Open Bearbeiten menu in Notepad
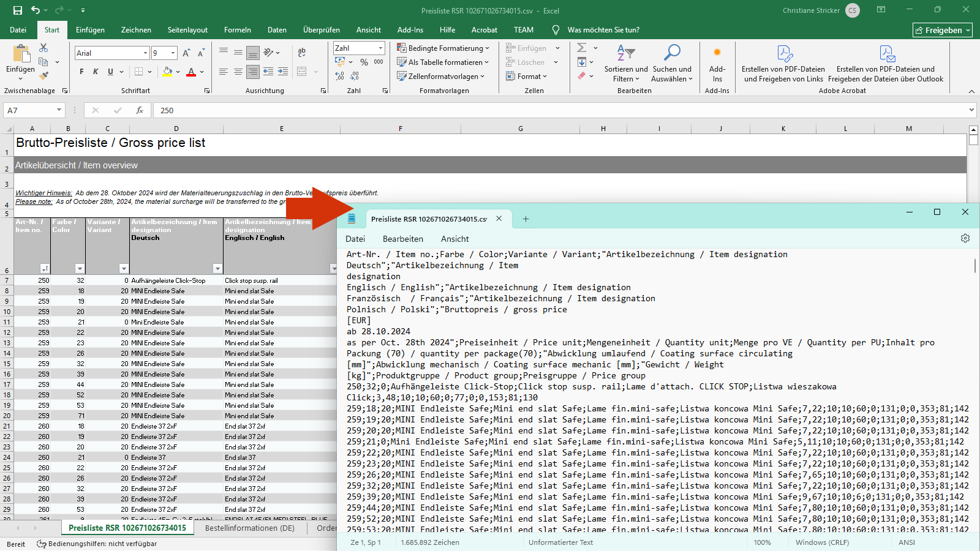980x551 pixels. tap(402, 239)
